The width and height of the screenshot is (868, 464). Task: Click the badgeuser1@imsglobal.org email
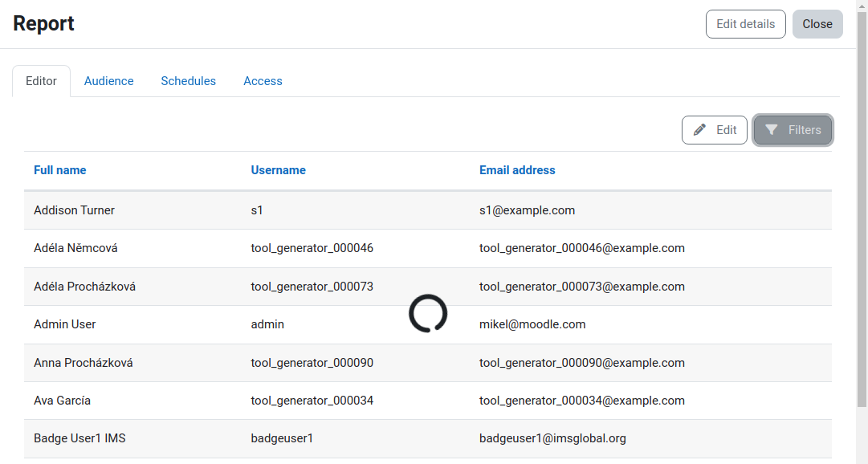pyautogui.click(x=552, y=438)
